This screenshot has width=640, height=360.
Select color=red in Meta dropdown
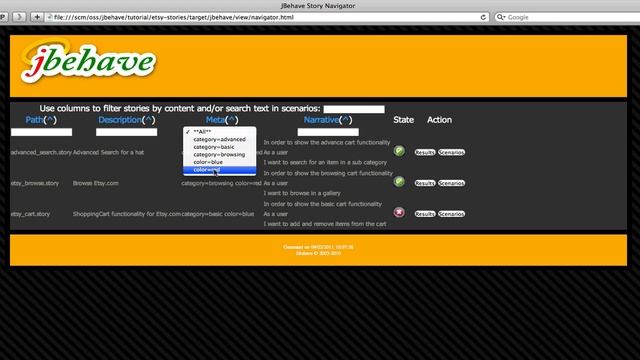point(220,170)
